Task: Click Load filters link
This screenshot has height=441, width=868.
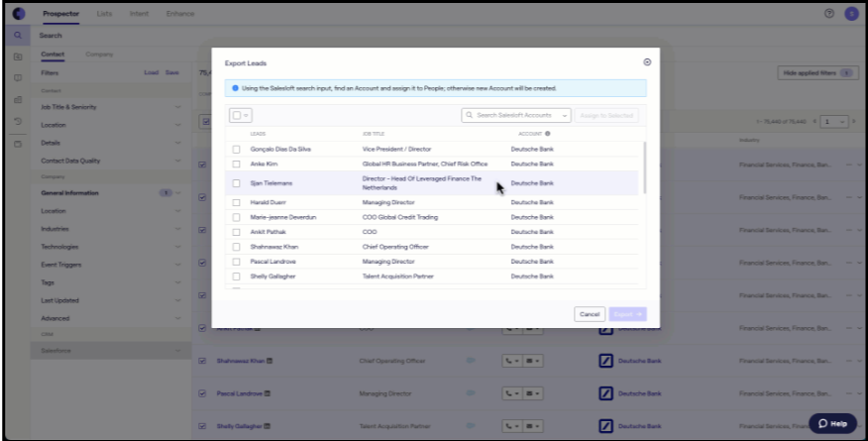Action: tap(152, 72)
